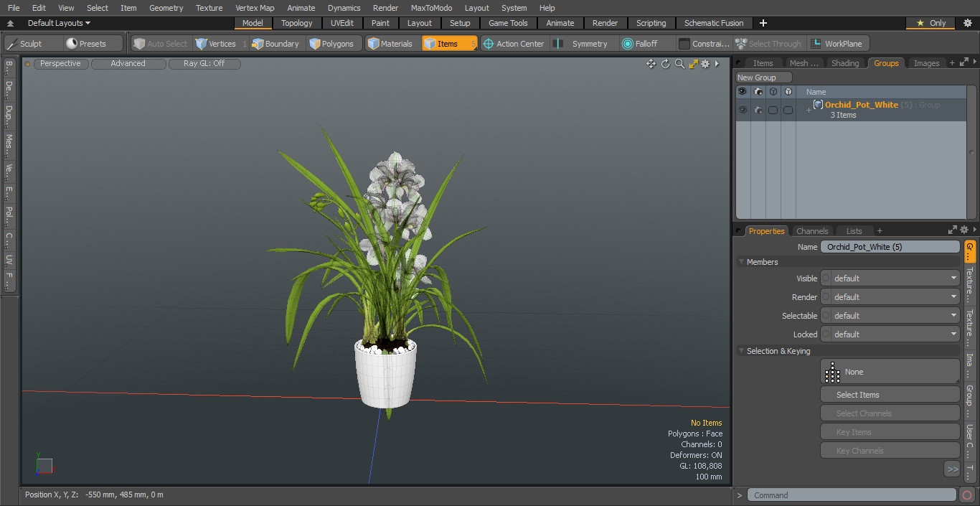Image resolution: width=980 pixels, height=506 pixels.
Task: Add a new layout tab with plus
Action: click(x=763, y=23)
